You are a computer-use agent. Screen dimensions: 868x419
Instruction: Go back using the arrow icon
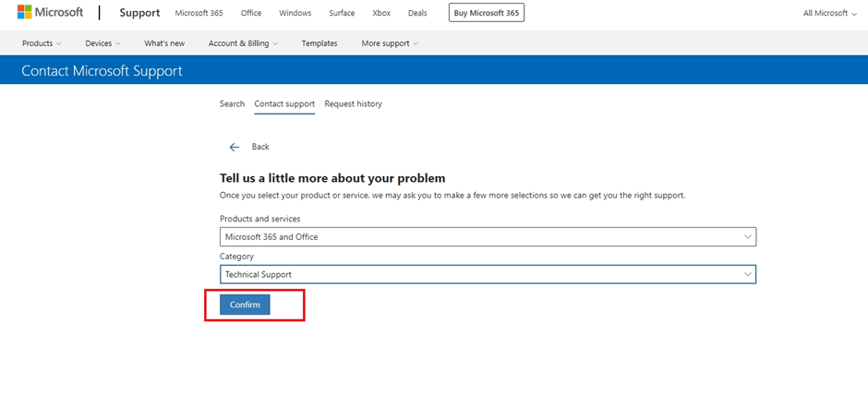click(235, 148)
